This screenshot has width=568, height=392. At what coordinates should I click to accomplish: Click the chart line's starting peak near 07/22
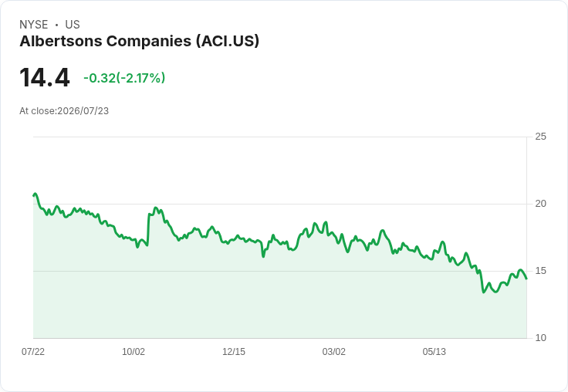point(35,194)
